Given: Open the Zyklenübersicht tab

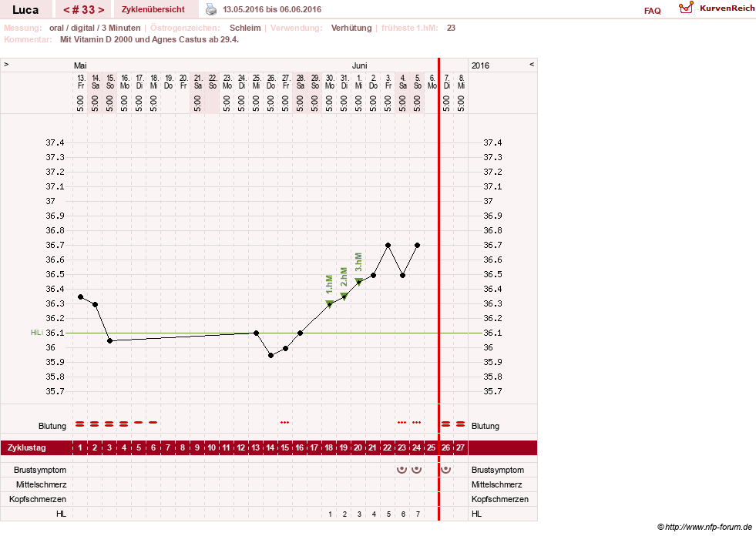Looking at the screenshot, I should point(153,9).
